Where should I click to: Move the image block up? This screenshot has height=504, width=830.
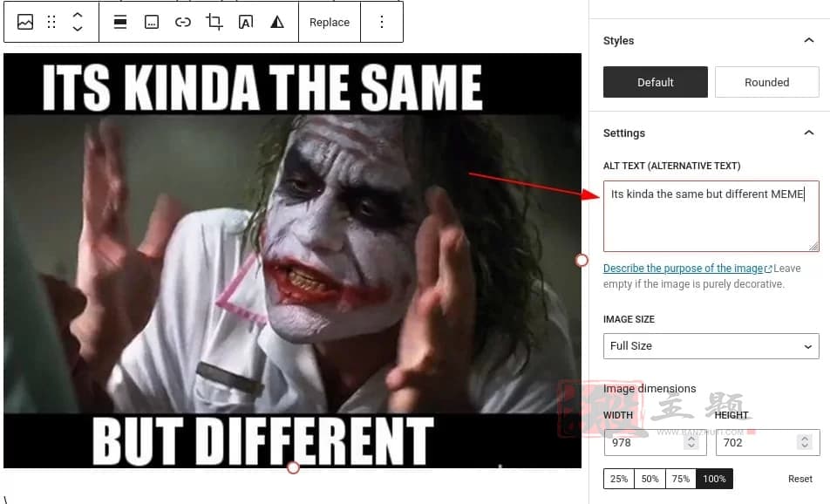(78, 16)
